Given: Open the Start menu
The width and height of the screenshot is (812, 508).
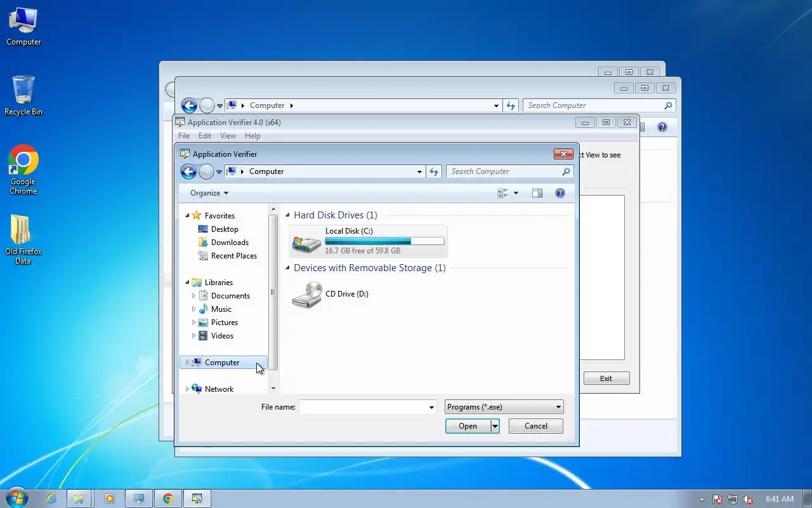Looking at the screenshot, I should [x=17, y=498].
